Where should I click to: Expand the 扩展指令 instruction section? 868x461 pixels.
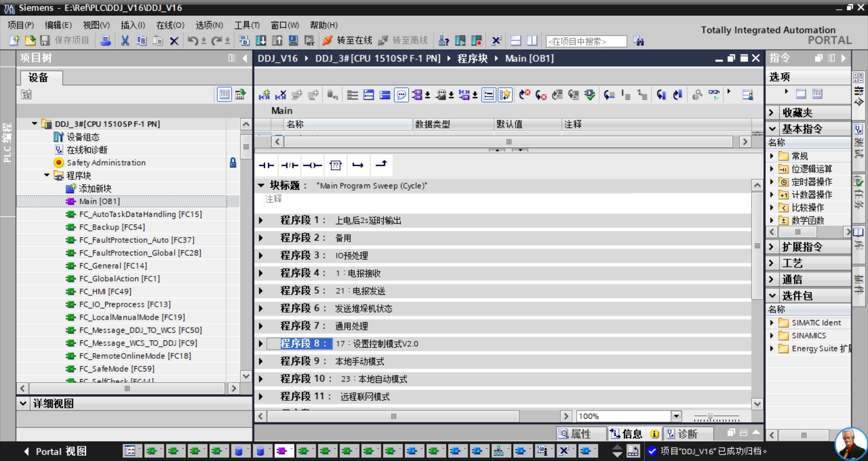[772, 247]
